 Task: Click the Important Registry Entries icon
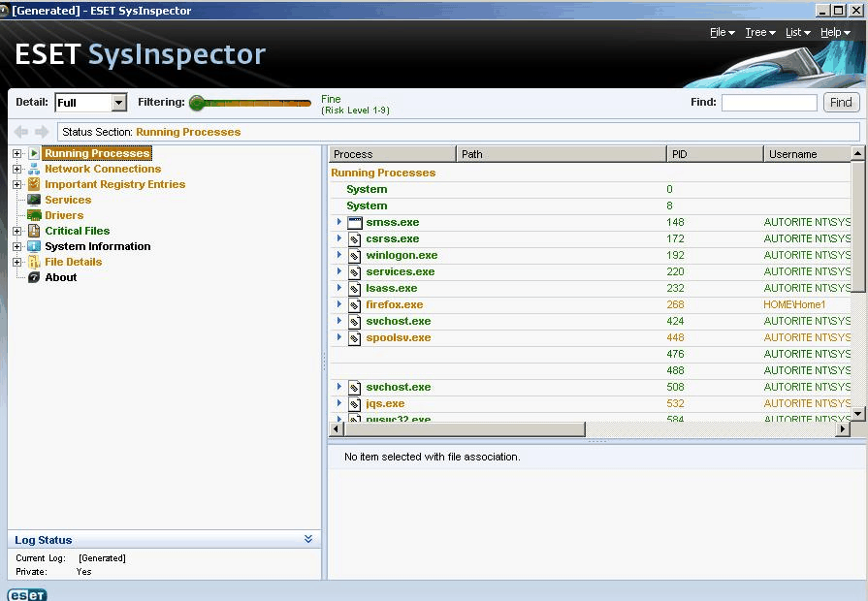tap(34, 184)
